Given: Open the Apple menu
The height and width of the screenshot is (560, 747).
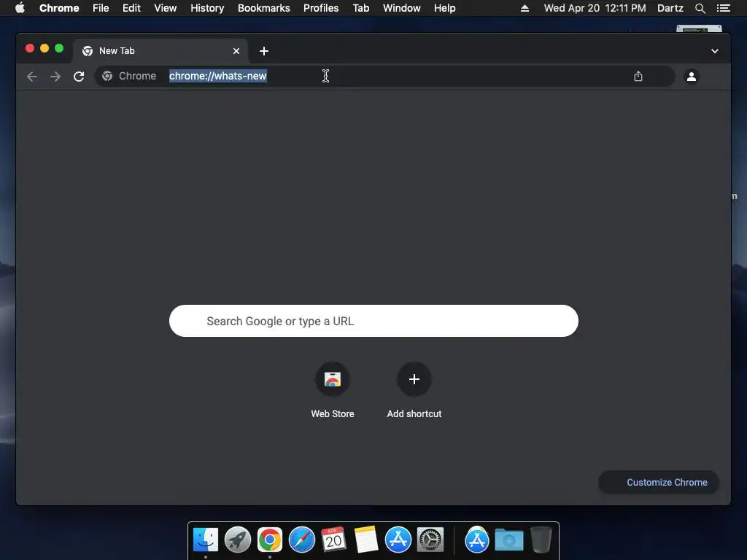Looking at the screenshot, I should click(x=20, y=8).
